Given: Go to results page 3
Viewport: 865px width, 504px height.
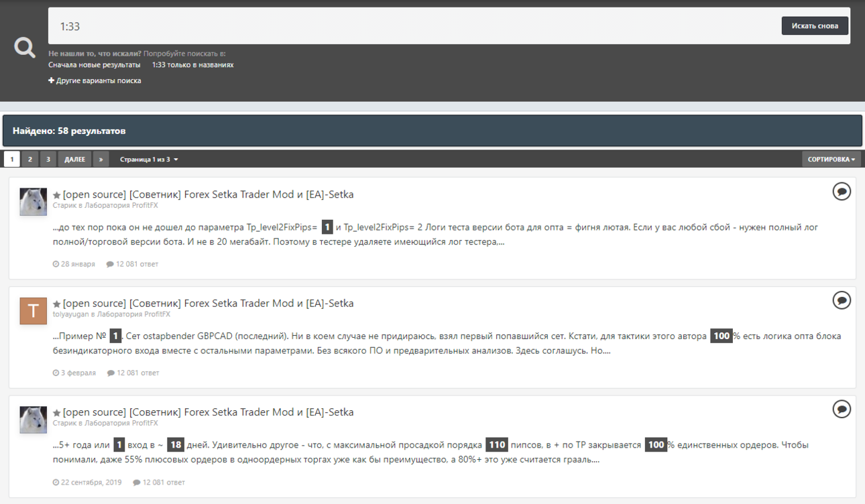Looking at the screenshot, I should [48, 160].
